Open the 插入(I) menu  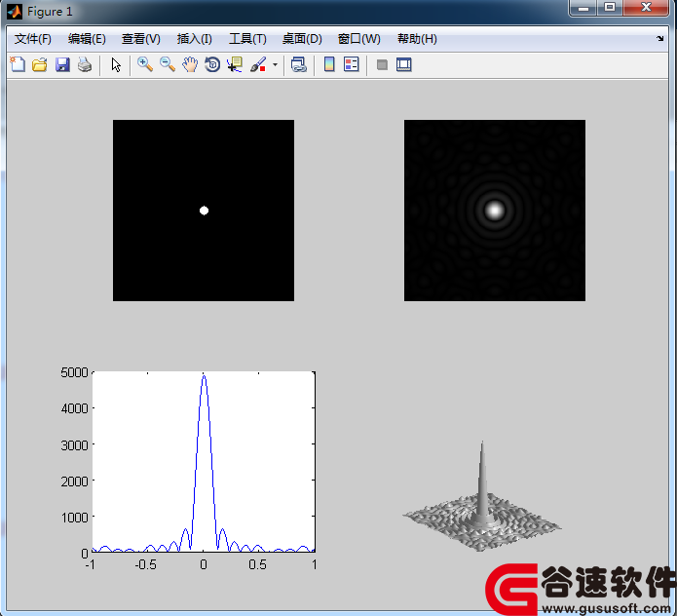[x=194, y=39]
